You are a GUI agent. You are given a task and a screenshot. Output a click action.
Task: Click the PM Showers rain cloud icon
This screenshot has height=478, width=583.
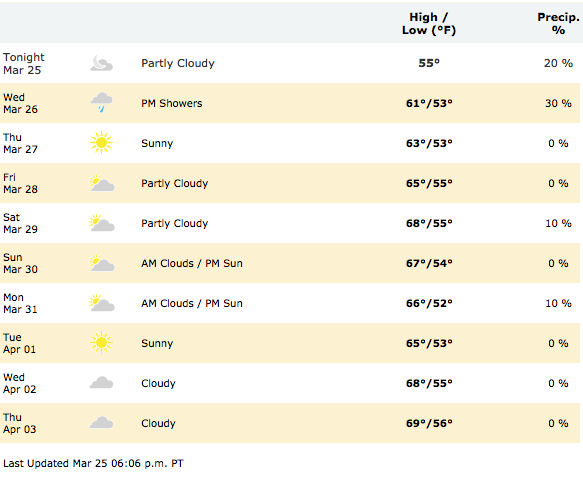(101, 103)
